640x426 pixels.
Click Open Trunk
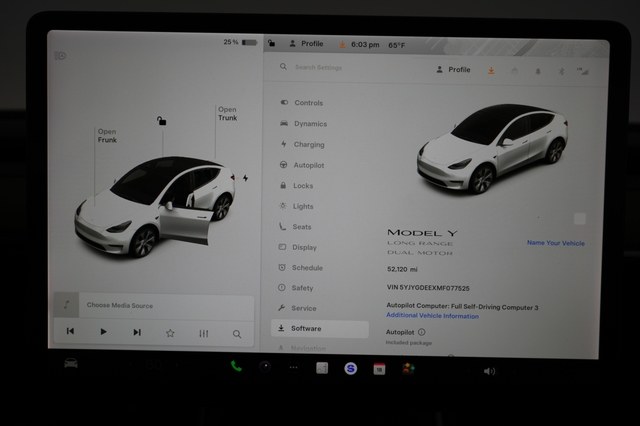click(x=228, y=113)
